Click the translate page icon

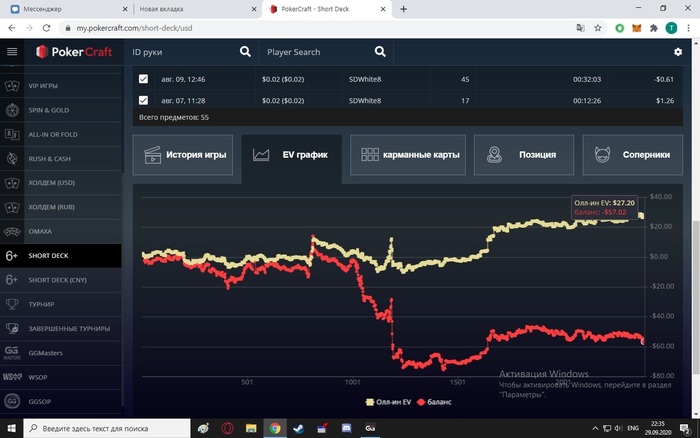tap(580, 28)
